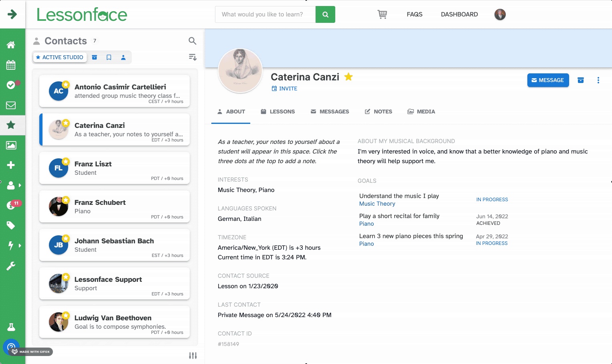The width and height of the screenshot is (612, 364).
Task: Expand the collapsed sidebar with green arrow
Action: point(12,14)
